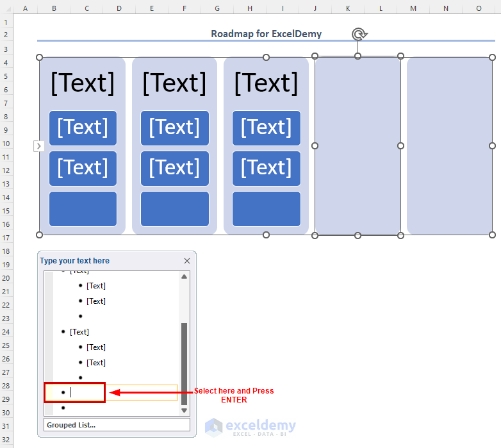
Task: Select the 'Roadmap for ExcelDemy' title cell
Action: coord(266,34)
